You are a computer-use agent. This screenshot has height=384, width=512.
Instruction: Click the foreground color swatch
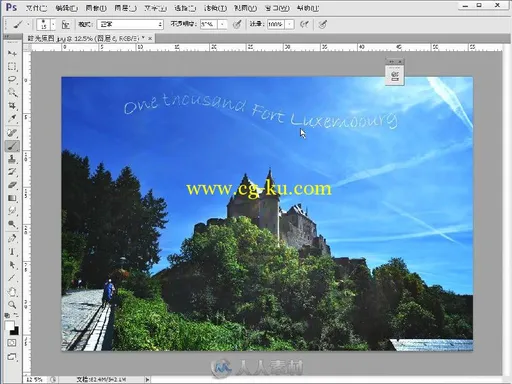point(9,325)
